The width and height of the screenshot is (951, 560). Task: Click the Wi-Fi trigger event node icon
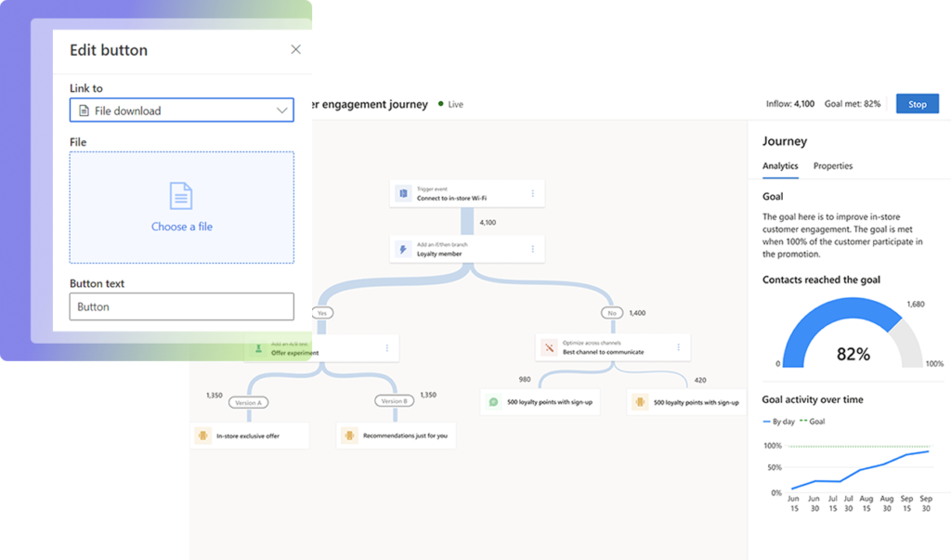pos(403,193)
